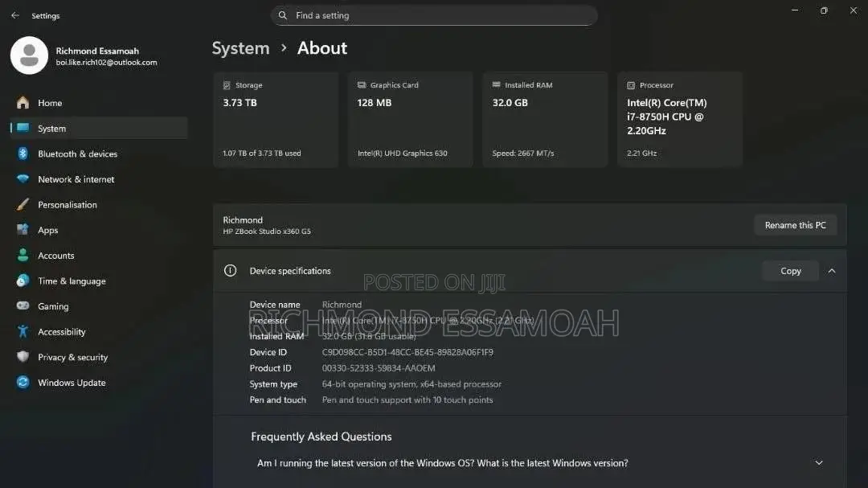This screenshot has width=868, height=488.
Task: Click the Privacy shield icon
Action: (x=23, y=357)
